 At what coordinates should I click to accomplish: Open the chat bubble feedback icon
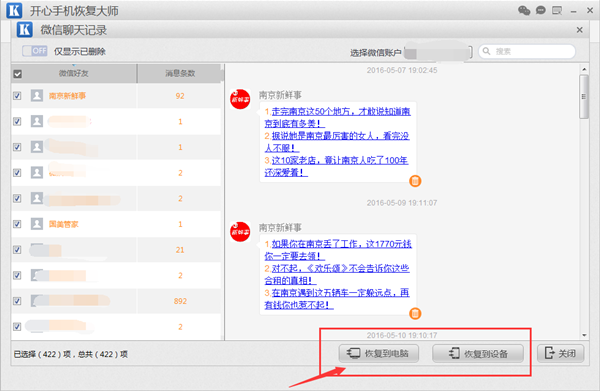pos(540,10)
